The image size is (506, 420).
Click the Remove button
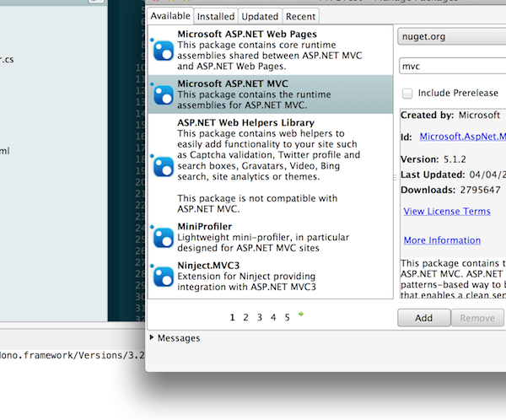tap(477, 318)
